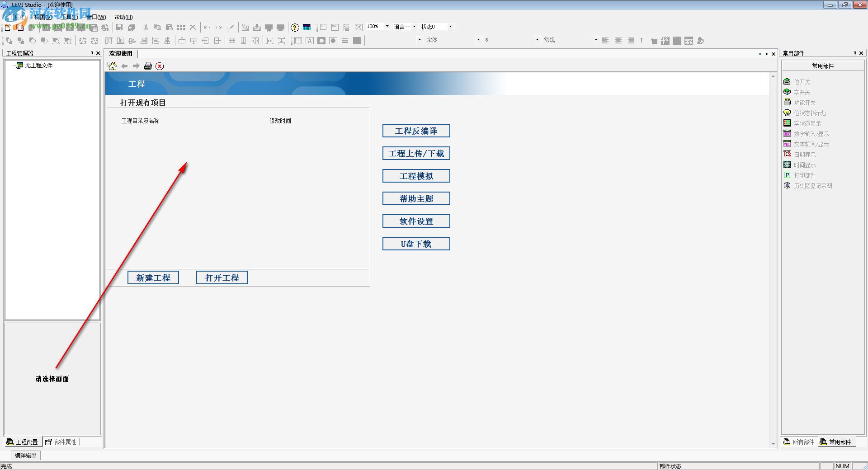Open the 帮助(H) menu

pyautogui.click(x=123, y=17)
